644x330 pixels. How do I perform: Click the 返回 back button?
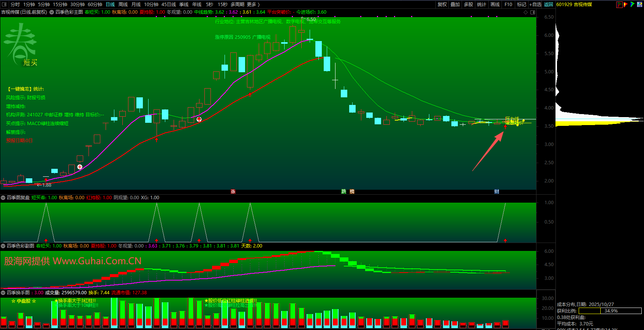pyautogui.click(x=548, y=5)
